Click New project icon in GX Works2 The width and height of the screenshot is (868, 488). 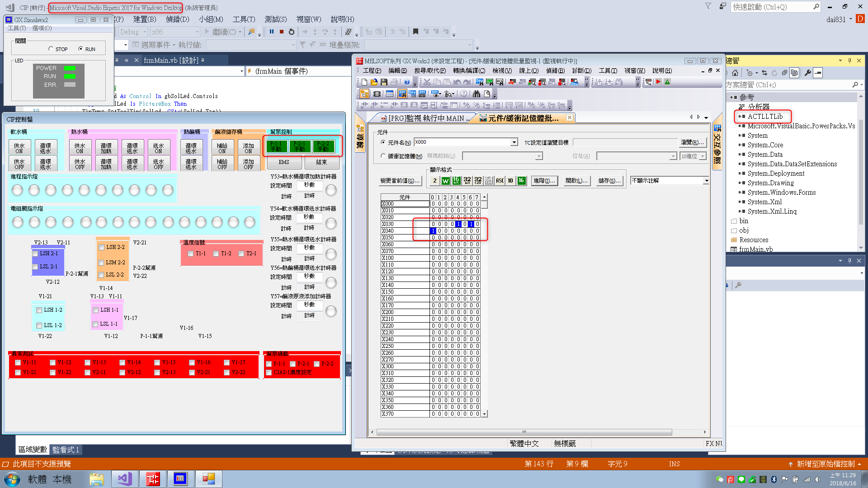coord(364,82)
